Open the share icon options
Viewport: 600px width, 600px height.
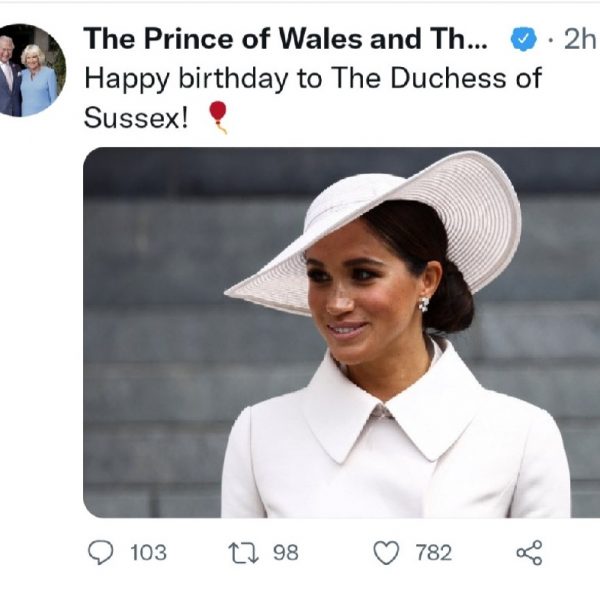click(x=530, y=553)
